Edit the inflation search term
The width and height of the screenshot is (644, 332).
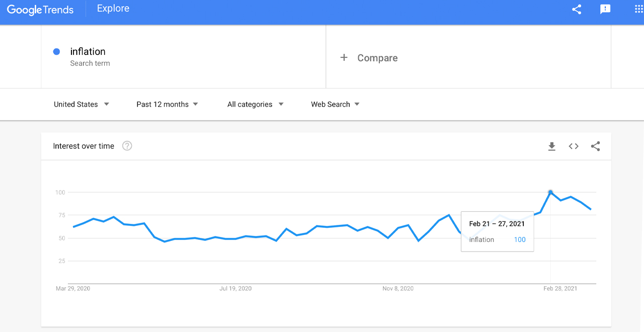[88, 51]
